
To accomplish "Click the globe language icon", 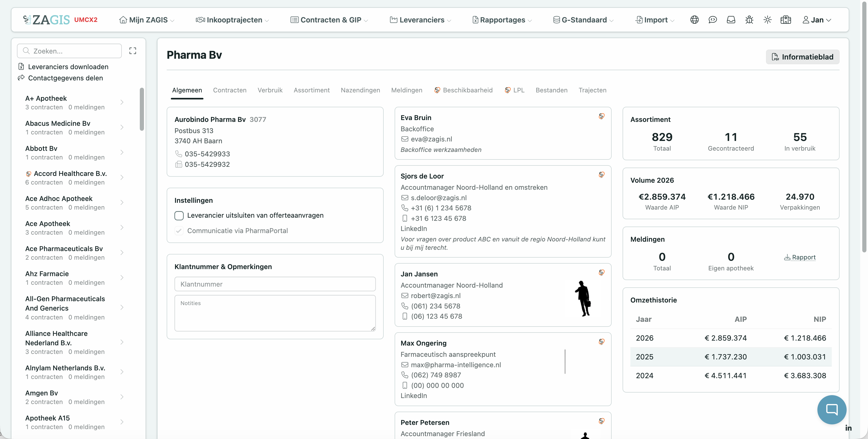I will tap(694, 20).
